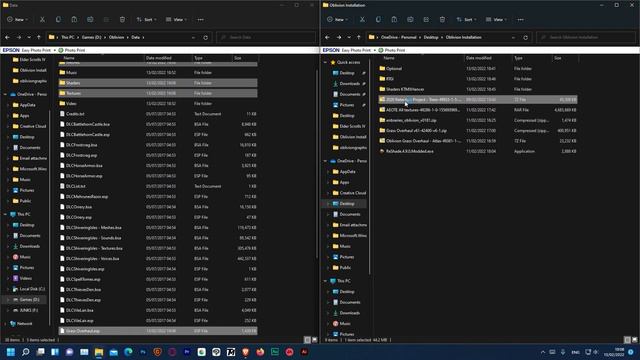Select Grass Overhaul.esp in Data window
The width and height of the screenshot is (640, 360).
click(158, 331)
